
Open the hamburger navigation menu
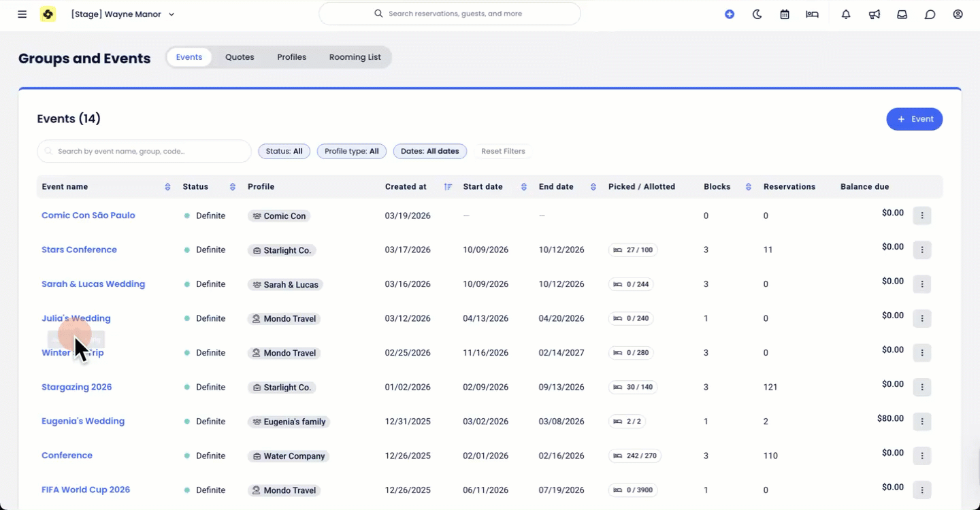22,14
